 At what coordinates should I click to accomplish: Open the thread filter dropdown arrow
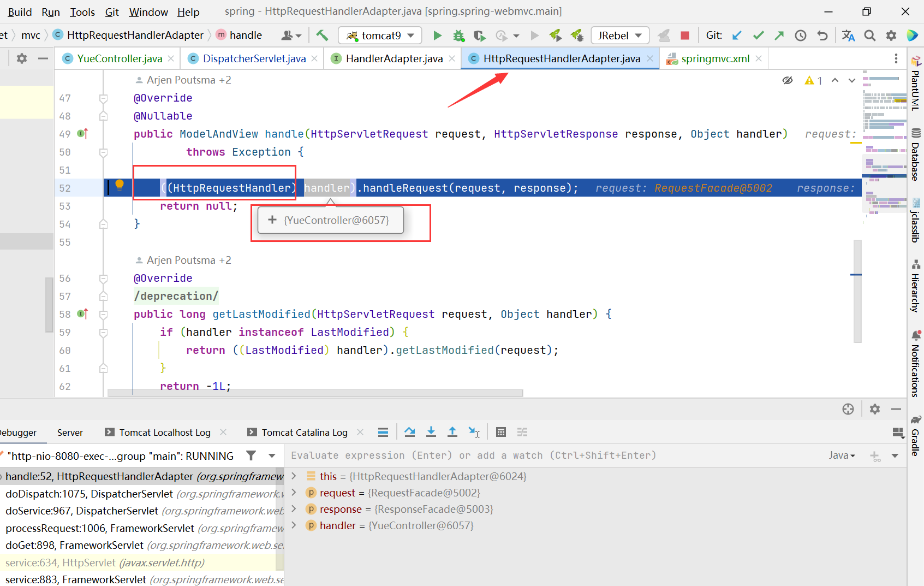click(272, 455)
